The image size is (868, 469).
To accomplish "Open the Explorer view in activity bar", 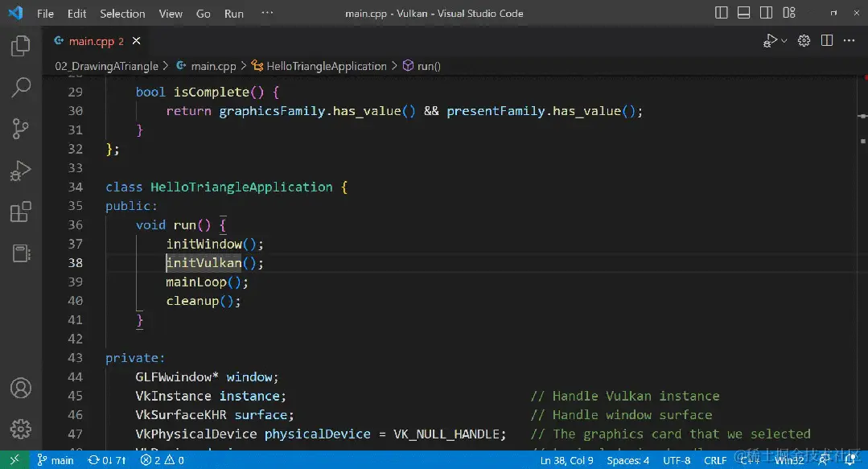I will [20, 45].
